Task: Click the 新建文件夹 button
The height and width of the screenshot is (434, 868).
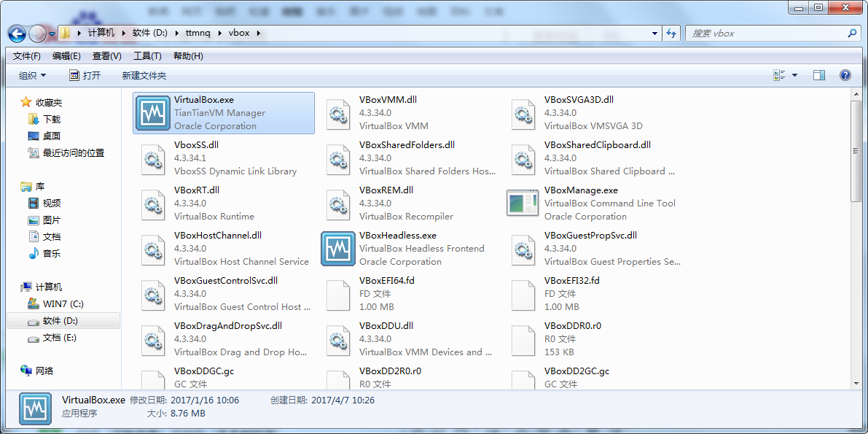Action: [144, 75]
